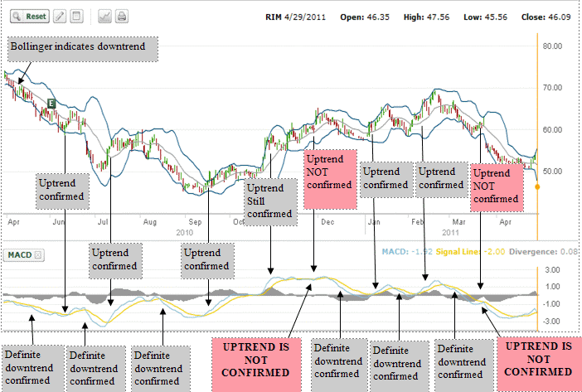
Task: Click the yellow Signal Line value label
Action: pos(470,252)
